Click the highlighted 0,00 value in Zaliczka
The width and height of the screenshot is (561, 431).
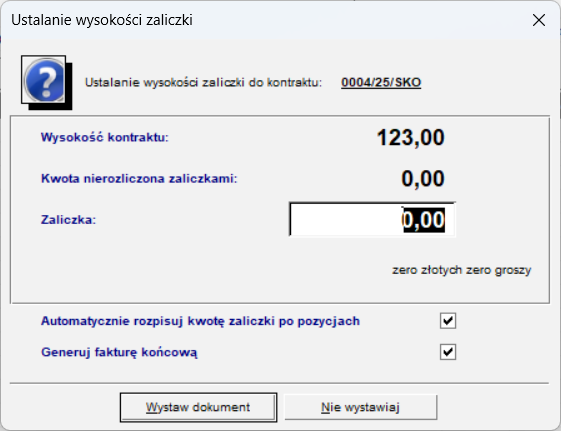tap(424, 220)
